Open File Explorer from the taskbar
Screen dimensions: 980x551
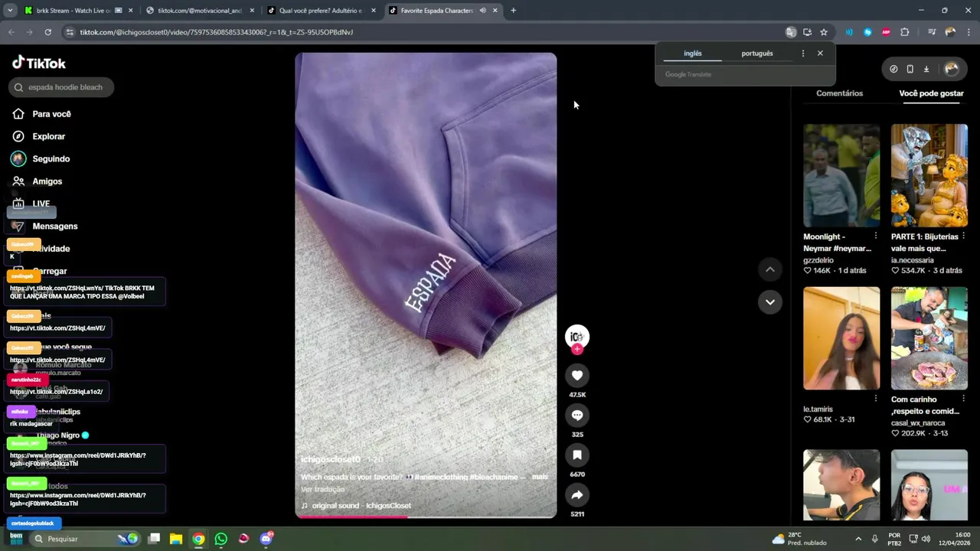tap(176, 539)
